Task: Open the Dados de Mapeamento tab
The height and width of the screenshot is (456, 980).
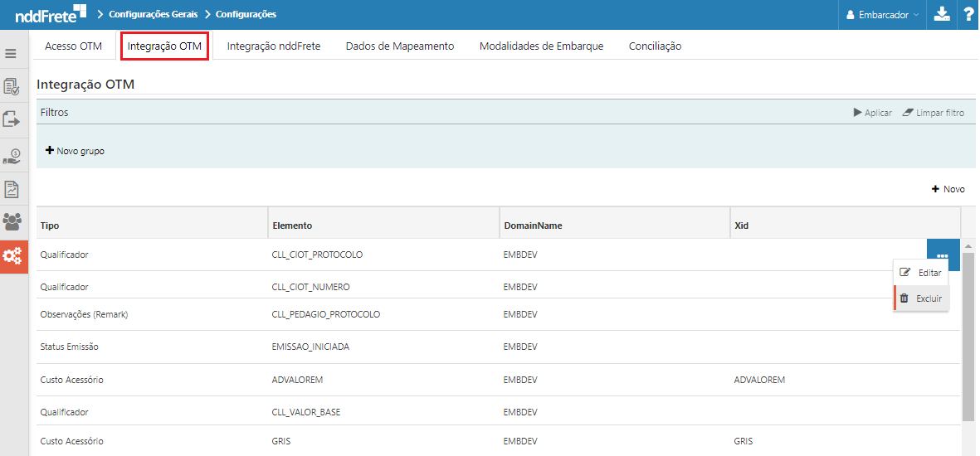Action: pyautogui.click(x=400, y=46)
